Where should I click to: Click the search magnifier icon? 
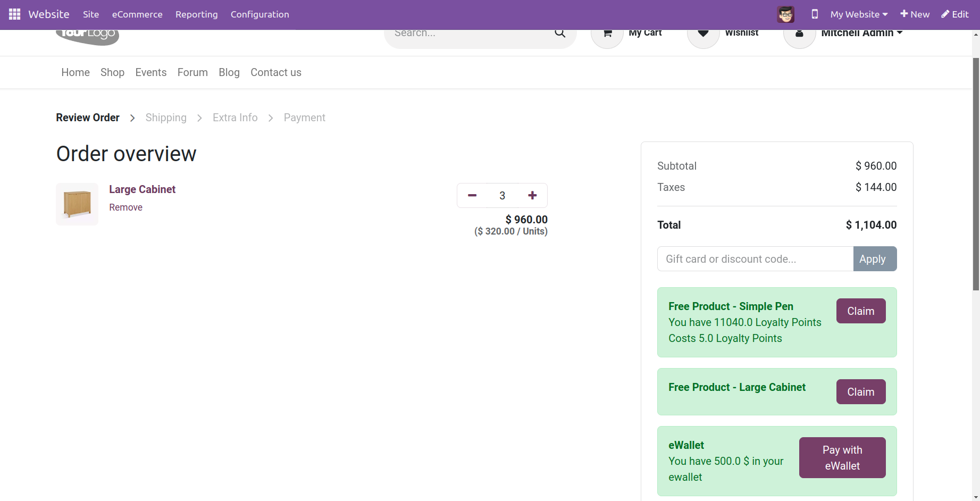click(x=560, y=34)
